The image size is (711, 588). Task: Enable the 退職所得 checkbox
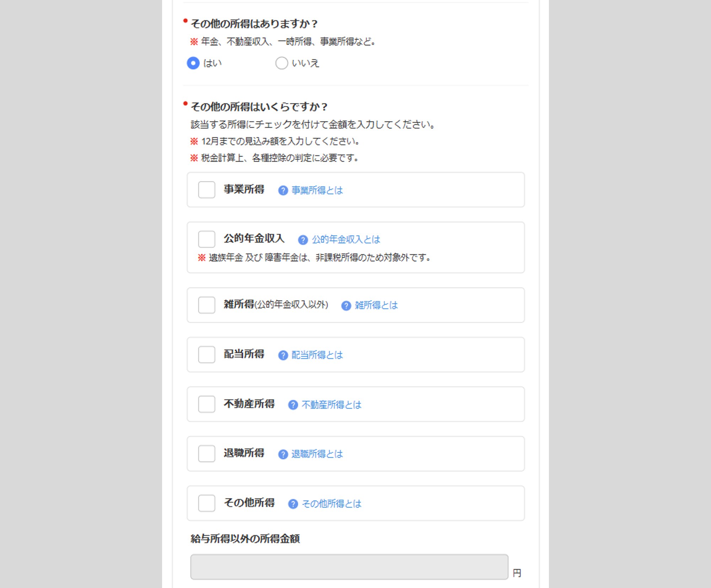[207, 454]
